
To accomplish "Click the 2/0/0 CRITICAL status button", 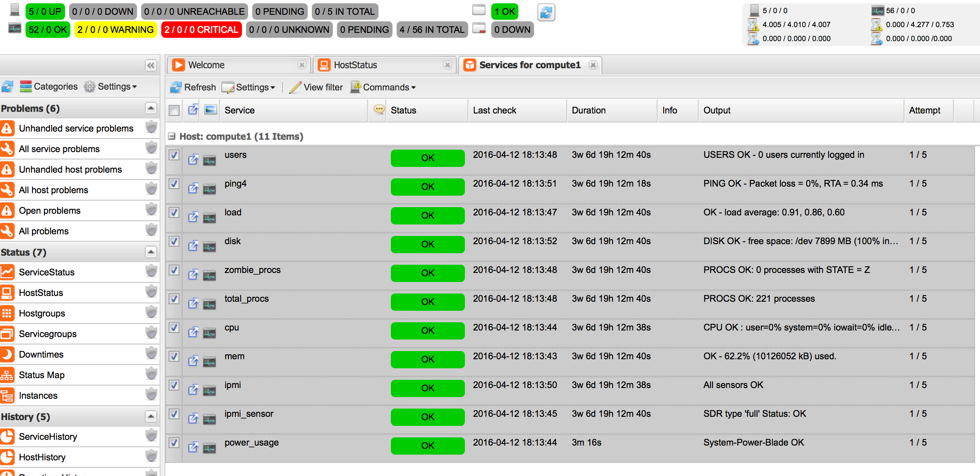I will coord(201,30).
